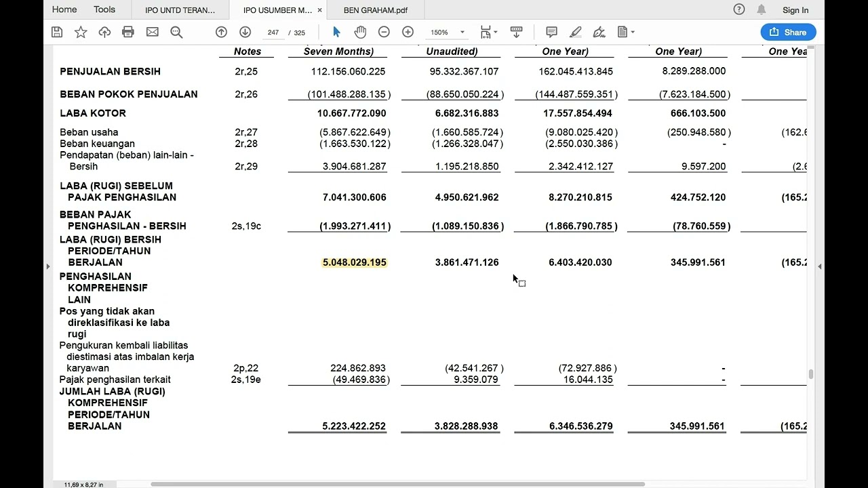
Task: Click value 17.557.854.494
Action: pyautogui.click(x=578, y=113)
